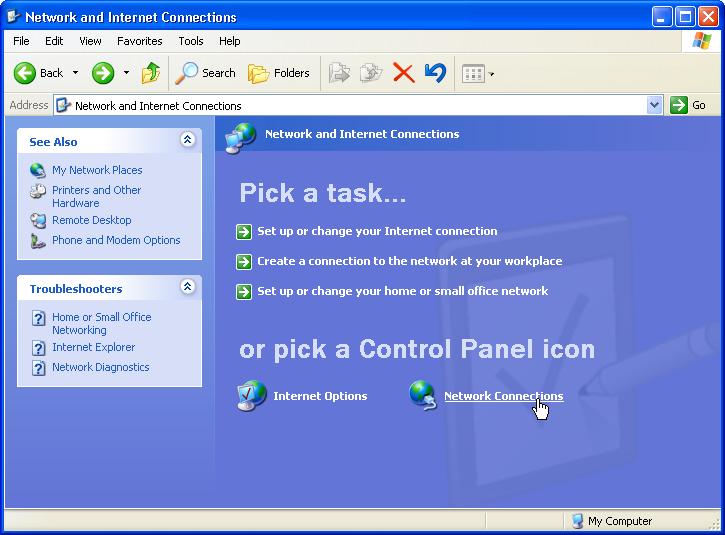
Task: Open the Internet Explorer troubleshooter link
Action: tap(93, 347)
